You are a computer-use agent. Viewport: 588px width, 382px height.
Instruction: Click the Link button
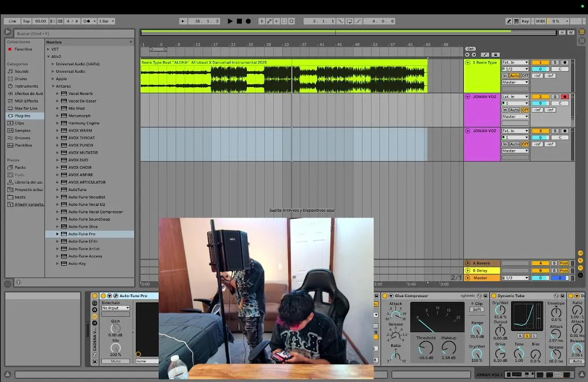(12, 21)
